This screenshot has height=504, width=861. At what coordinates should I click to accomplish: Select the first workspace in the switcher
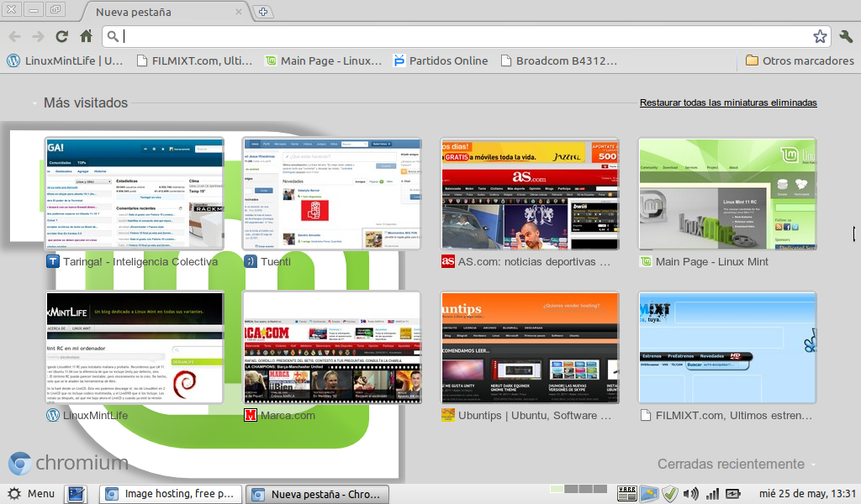coord(557,489)
